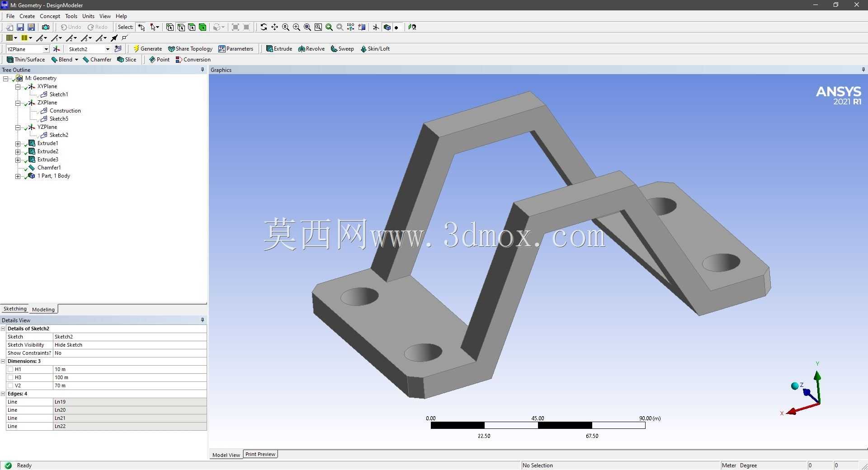868x470 pixels.
Task: Click the Sketch Visibility value Hide Sketch
Action: tap(130, 345)
